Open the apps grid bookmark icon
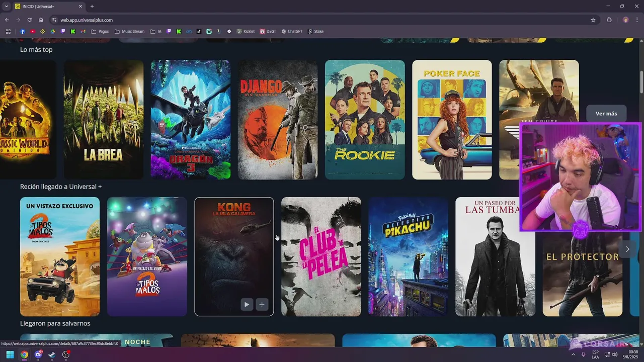 click(8, 31)
